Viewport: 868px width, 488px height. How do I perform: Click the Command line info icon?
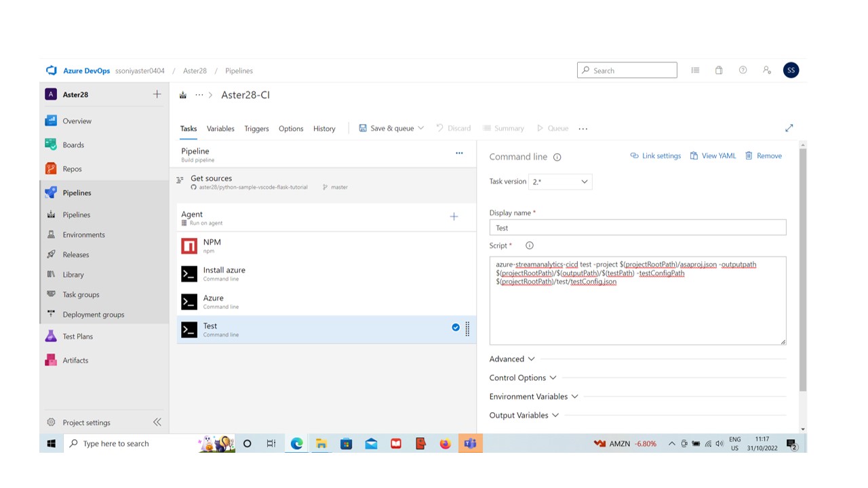(557, 157)
